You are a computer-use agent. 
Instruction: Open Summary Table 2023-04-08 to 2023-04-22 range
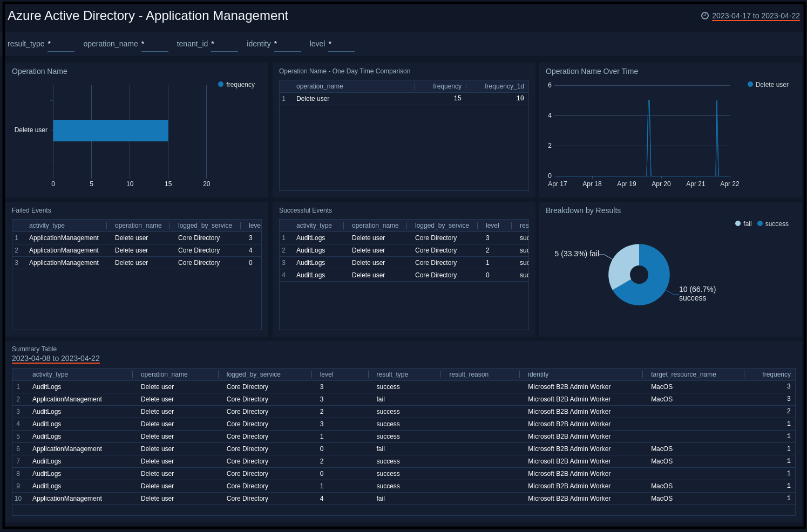tap(56, 358)
